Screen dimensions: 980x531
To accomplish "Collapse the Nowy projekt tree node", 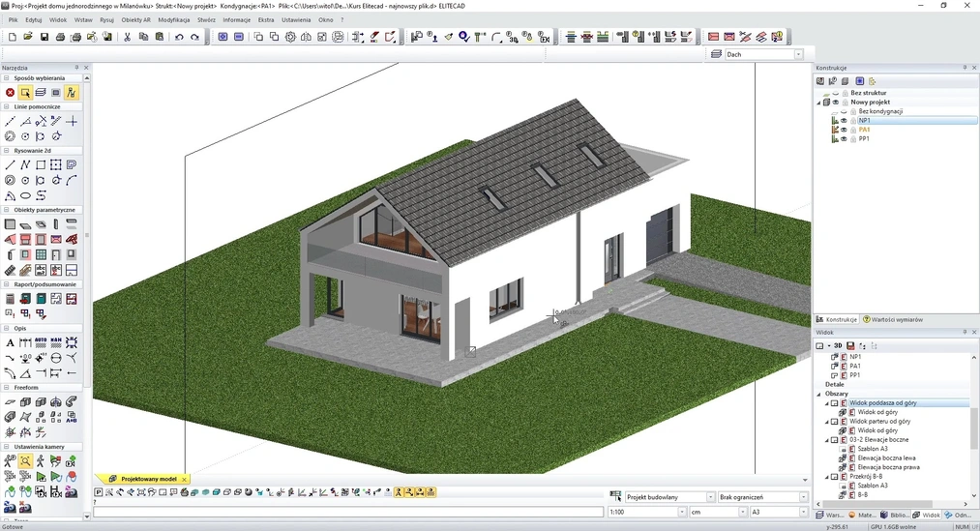I will click(x=818, y=103).
